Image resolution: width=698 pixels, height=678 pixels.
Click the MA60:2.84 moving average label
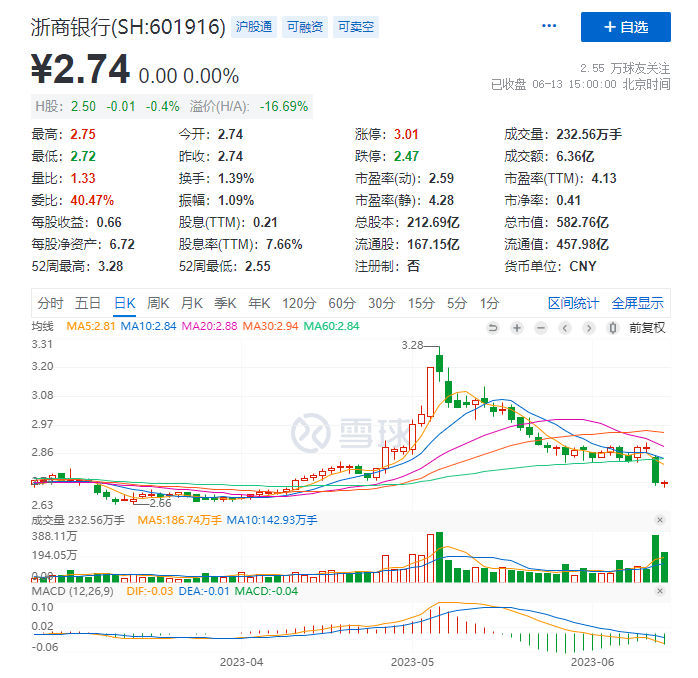(331, 326)
